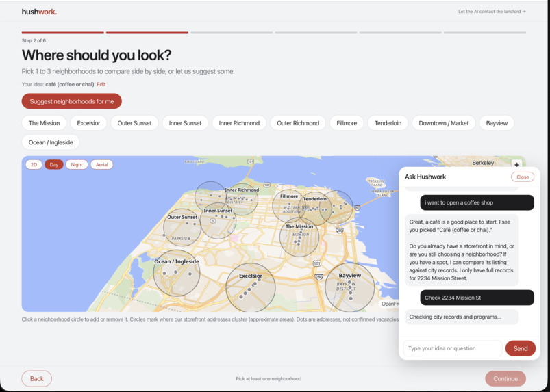550x392 pixels.
Task: Toggle the Inner Sunset chip
Action: point(185,123)
